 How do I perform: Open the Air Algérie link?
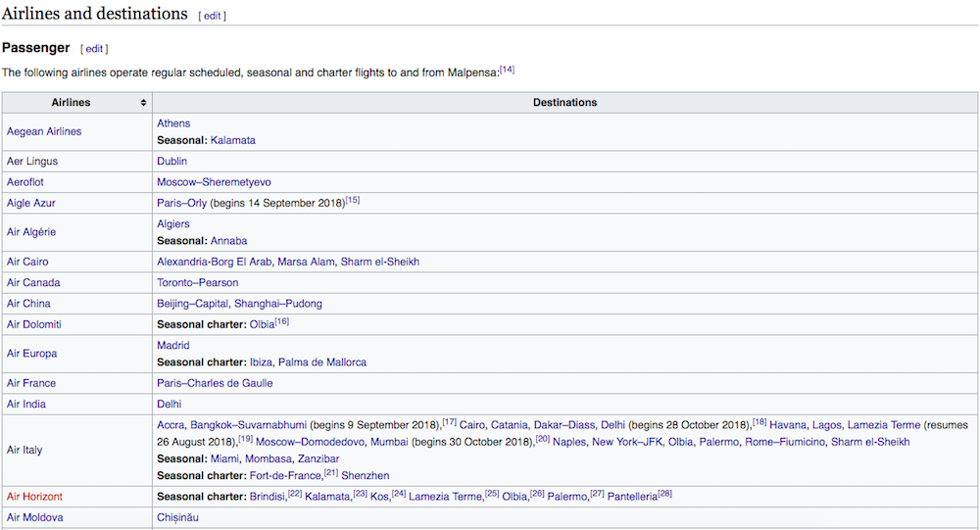31,232
